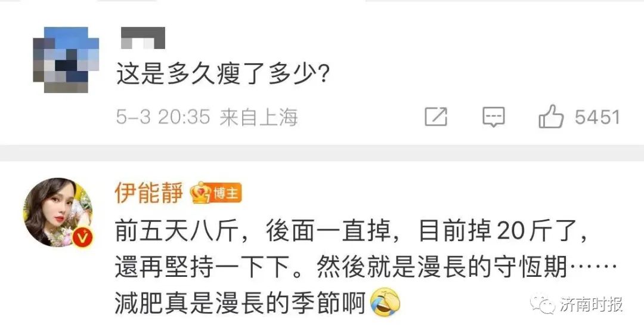The image size is (644, 333).
Task: Click the 济南时报 watermark text
Action: click(x=592, y=304)
